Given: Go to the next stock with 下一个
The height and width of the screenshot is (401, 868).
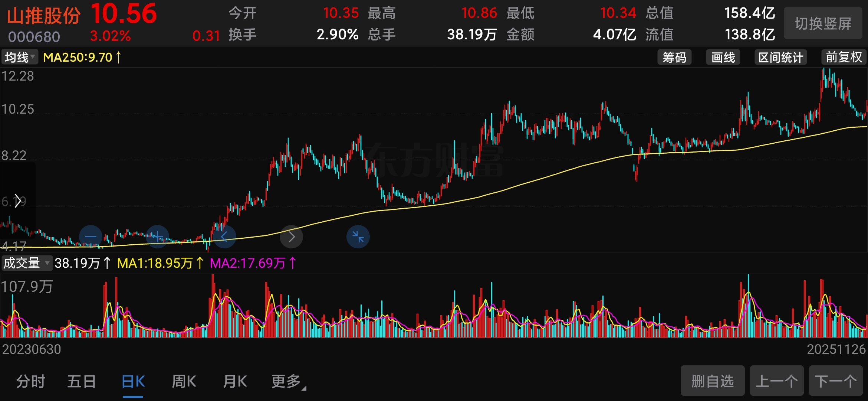Looking at the screenshot, I should pos(835,381).
